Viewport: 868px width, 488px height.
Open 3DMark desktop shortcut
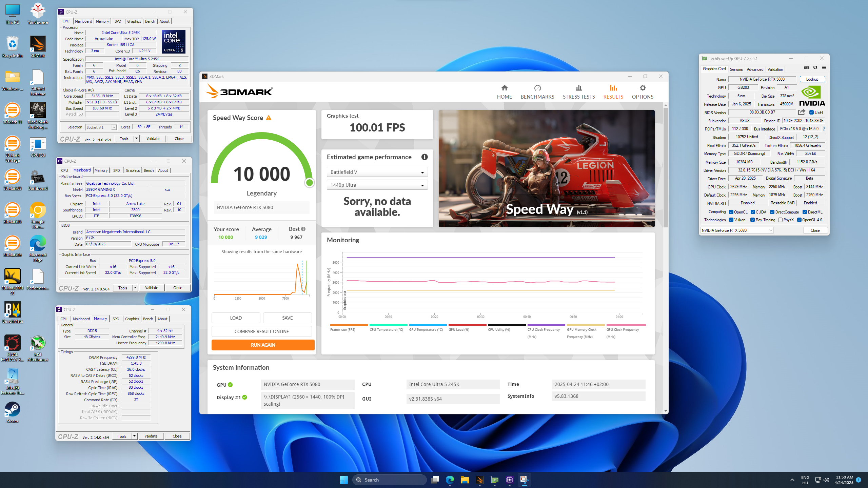pos(38,46)
